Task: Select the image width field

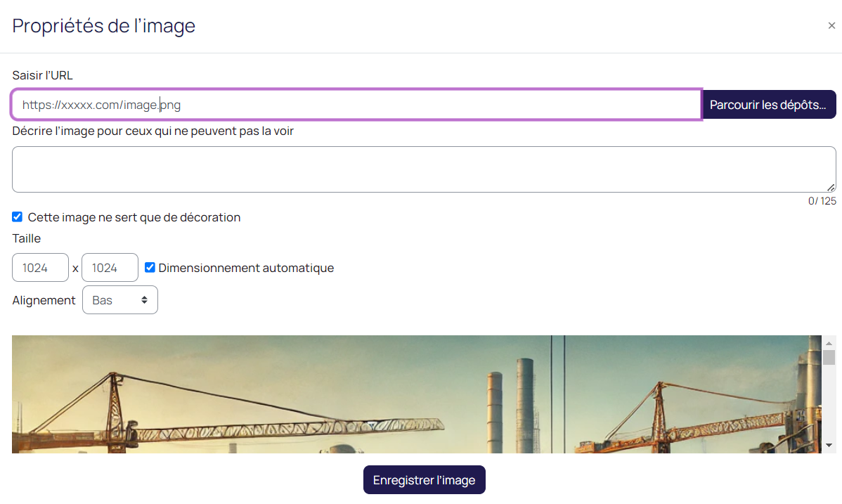Action: (x=40, y=268)
